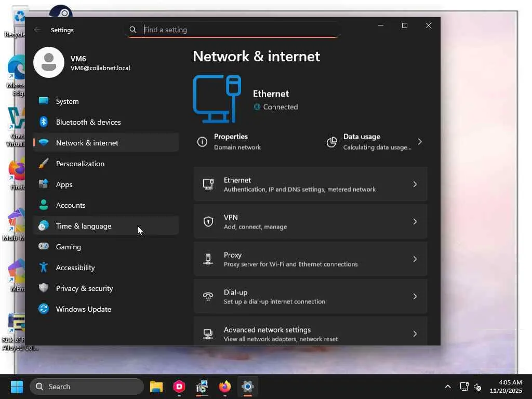Click the large Ethernet computer icon
The width and height of the screenshot is (532, 399).
(217, 99)
